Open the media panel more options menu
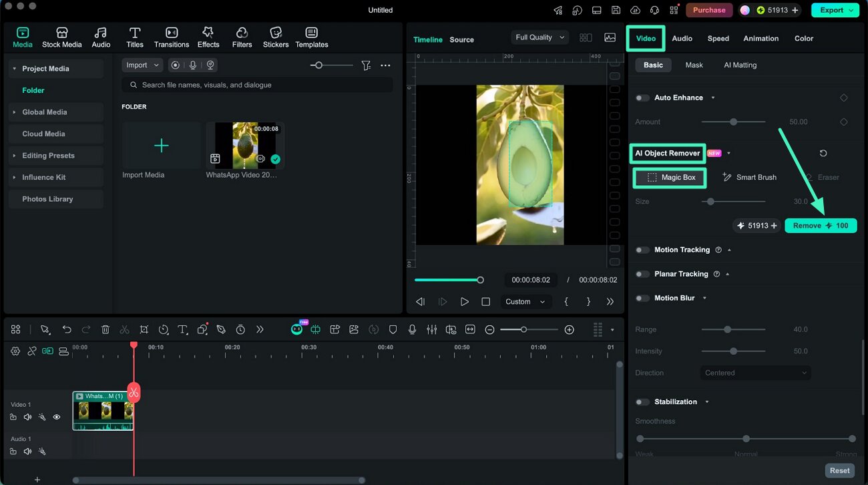 click(x=385, y=65)
